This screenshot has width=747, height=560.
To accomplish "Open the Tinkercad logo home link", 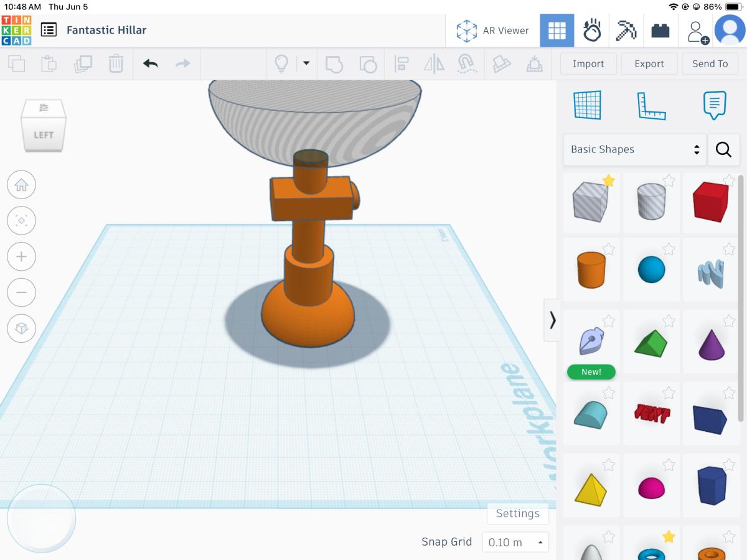I will [16, 30].
